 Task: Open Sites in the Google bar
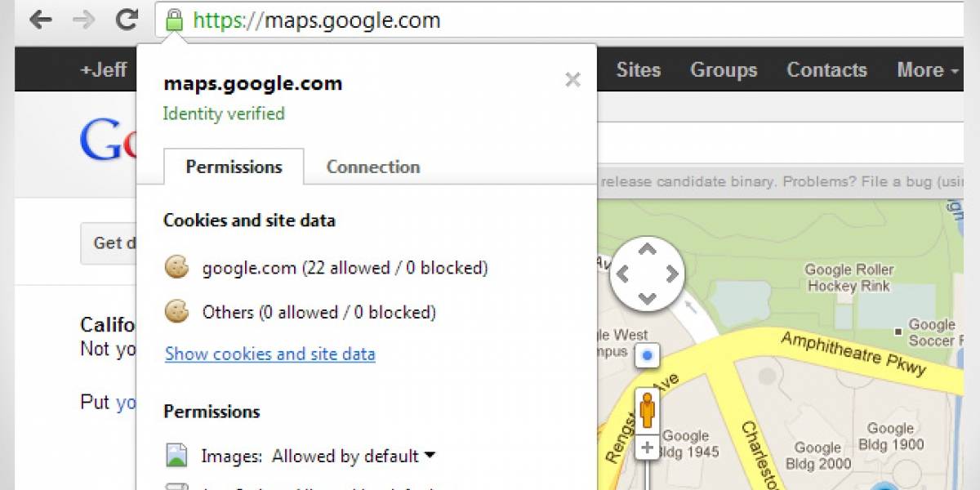pos(639,70)
